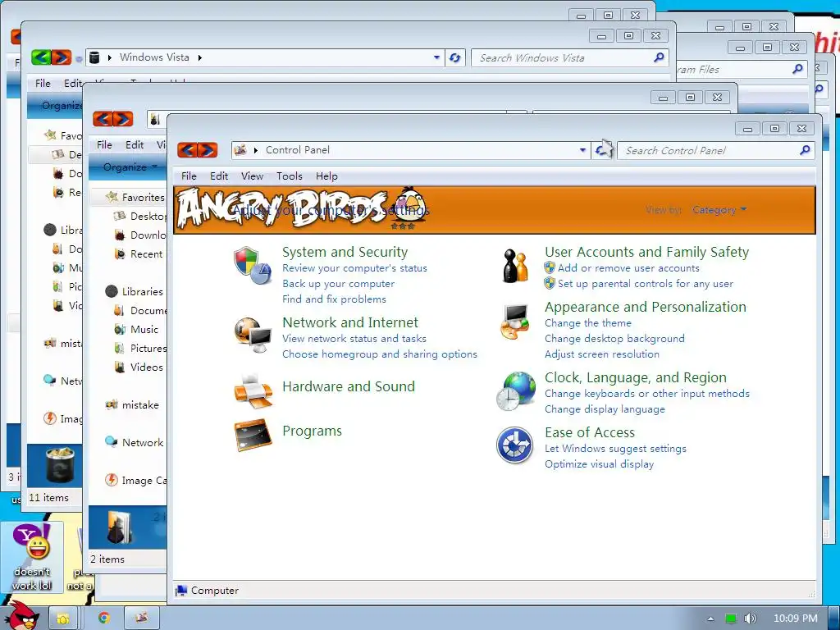Viewport: 840px width, 630px height.
Task: Open the Programs category icon
Action: pyautogui.click(x=253, y=435)
